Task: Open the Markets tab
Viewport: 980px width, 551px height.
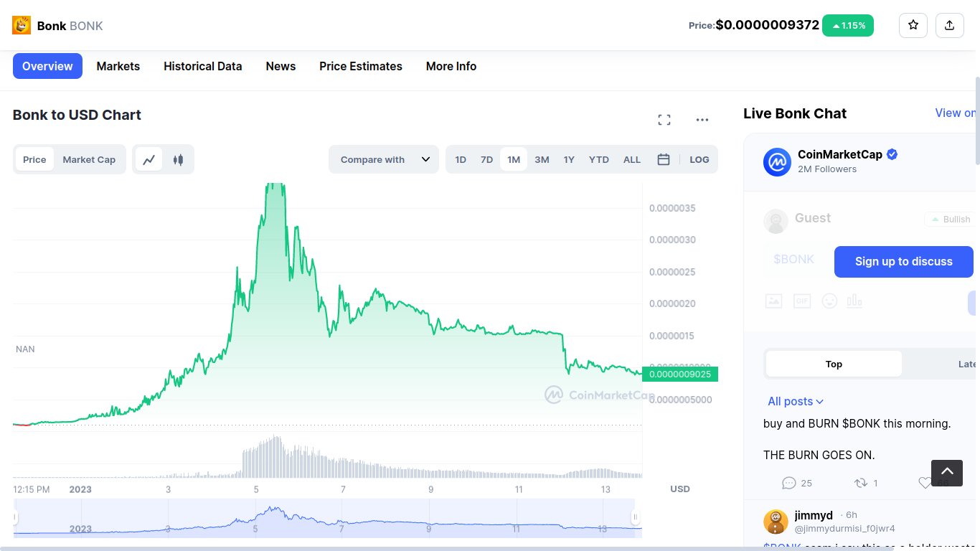Action: (x=118, y=66)
